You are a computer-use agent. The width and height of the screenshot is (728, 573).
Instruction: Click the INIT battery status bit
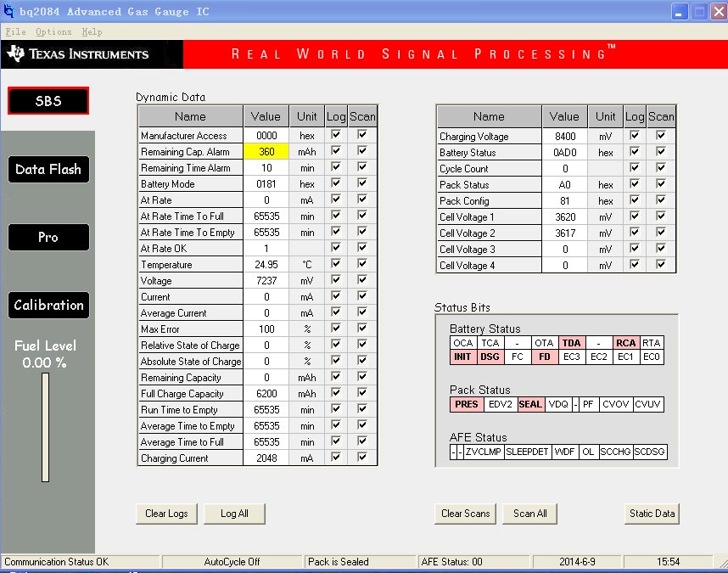point(463,357)
